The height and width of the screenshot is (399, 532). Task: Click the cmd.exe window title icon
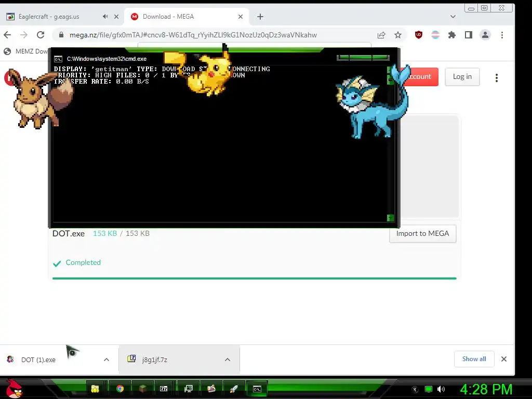click(58, 59)
